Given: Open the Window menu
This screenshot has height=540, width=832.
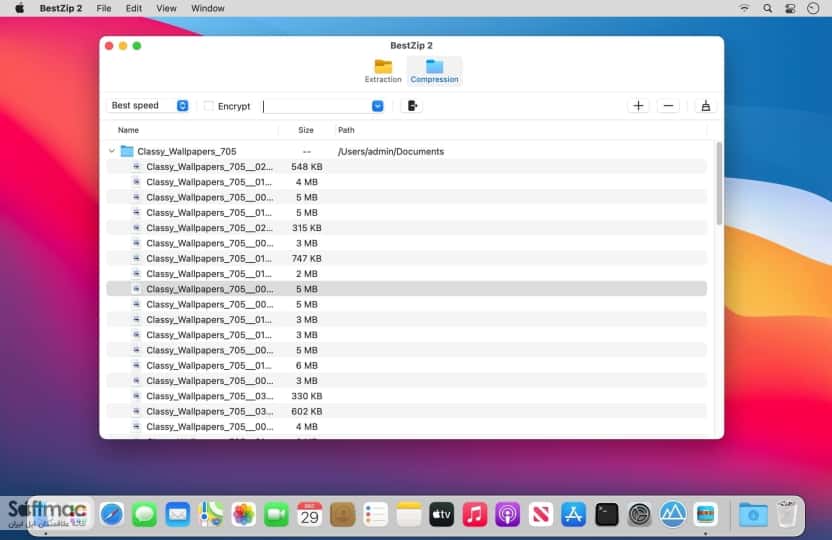Looking at the screenshot, I should [207, 8].
